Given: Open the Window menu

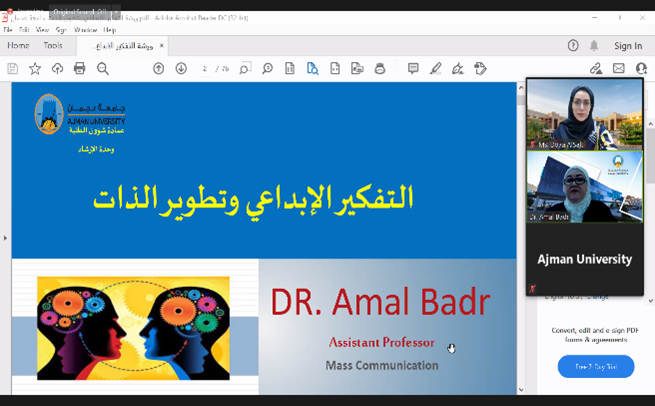Looking at the screenshot, I should click(x=85, y=31).
